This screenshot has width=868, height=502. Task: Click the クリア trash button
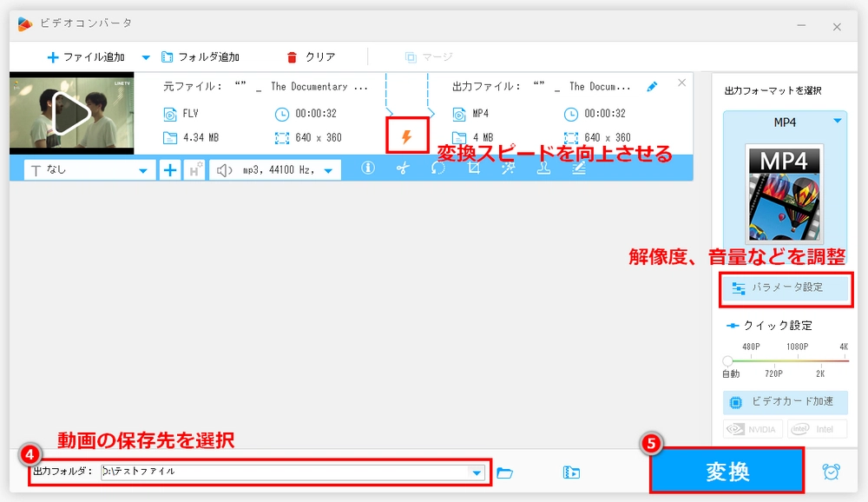(311, 57)
